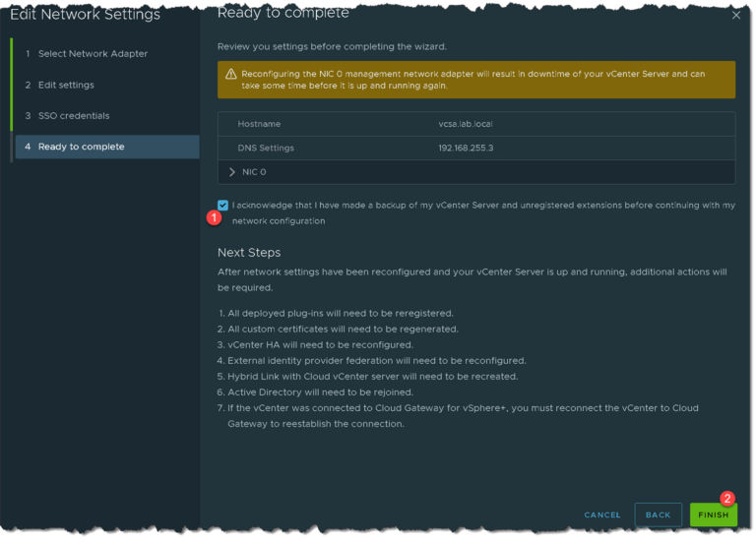Go to step 2 Edit settings
This screenshot has width=756, height=542.
click(x=60, y=85)
